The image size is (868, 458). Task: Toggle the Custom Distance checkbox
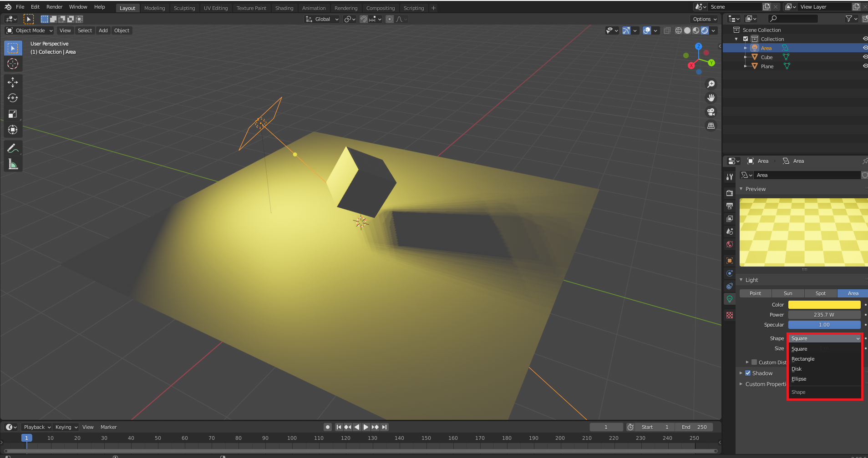[754, 362]
